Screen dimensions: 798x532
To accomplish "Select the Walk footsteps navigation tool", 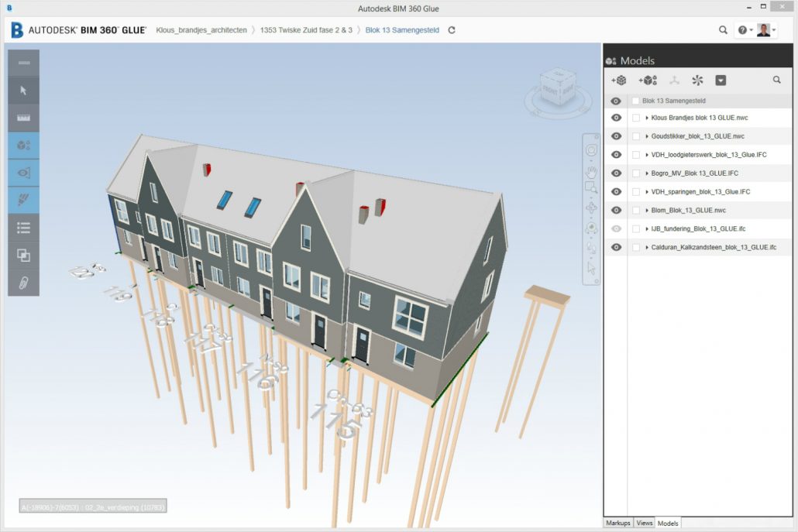I will point(591,249).
